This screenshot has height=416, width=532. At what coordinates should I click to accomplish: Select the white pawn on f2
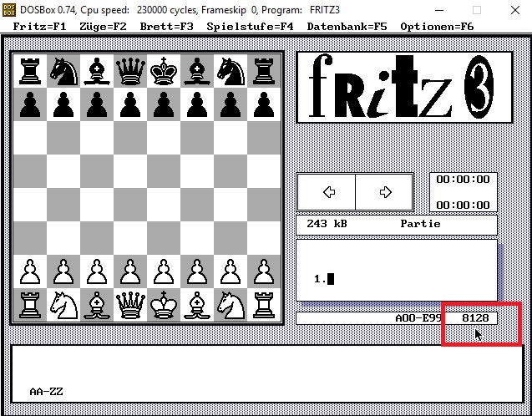[x=197, y=271]
